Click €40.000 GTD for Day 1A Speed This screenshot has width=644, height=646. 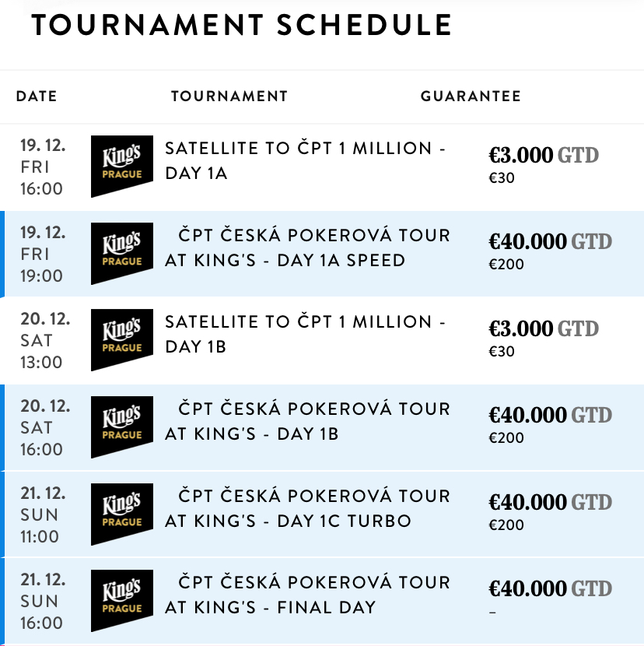pos(550,242)
